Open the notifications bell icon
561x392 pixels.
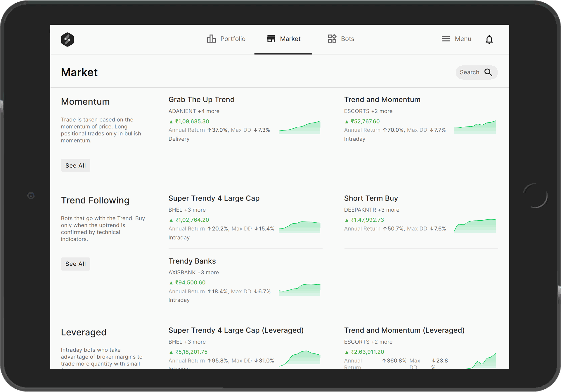pyautogui.click(x=489, y=39)
